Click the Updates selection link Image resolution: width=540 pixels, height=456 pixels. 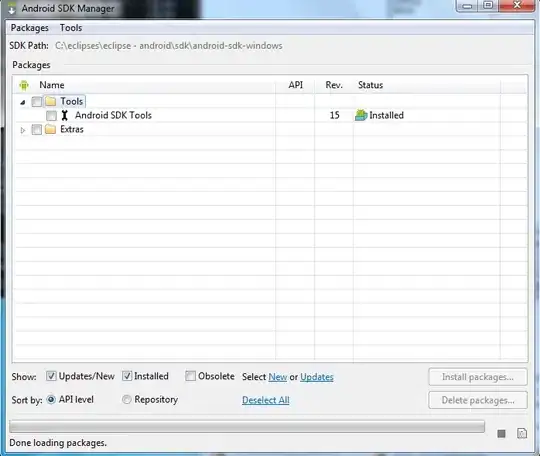pyautogui.click(x=317, y=377)
